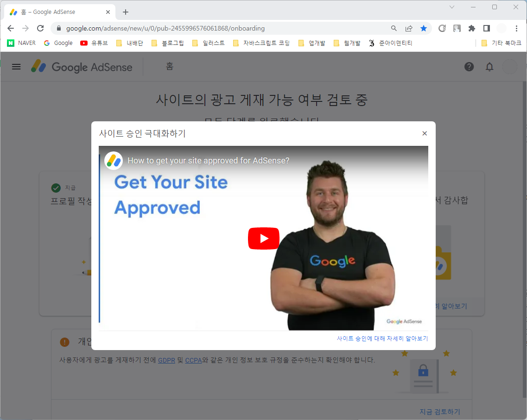Open Chrome three-dot menu
The width and height of the screenshot is (527, 420).
[x=517, y=28]
